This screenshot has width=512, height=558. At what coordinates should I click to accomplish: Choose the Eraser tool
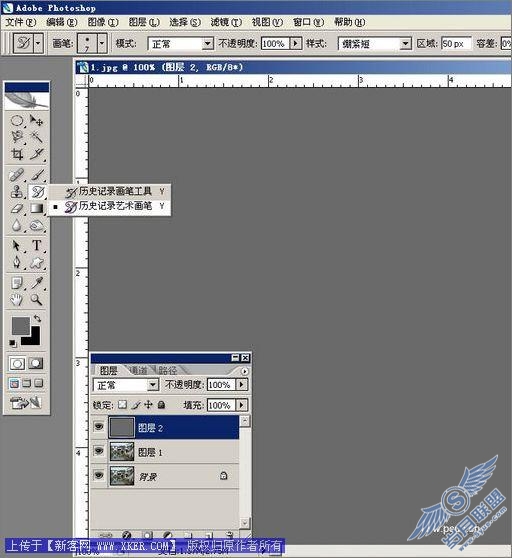tap(17, 208)
